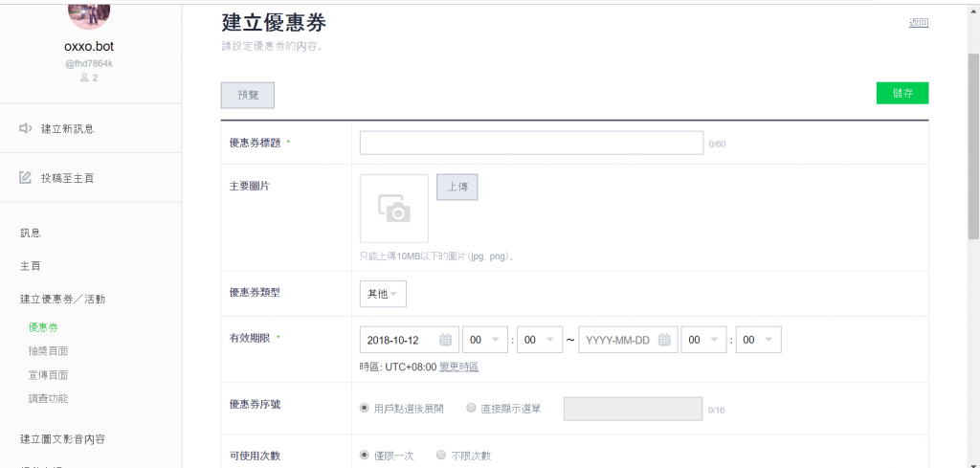Select 不限次數 usage option
The width and height of the screenshot is (980, 468).
441,456
